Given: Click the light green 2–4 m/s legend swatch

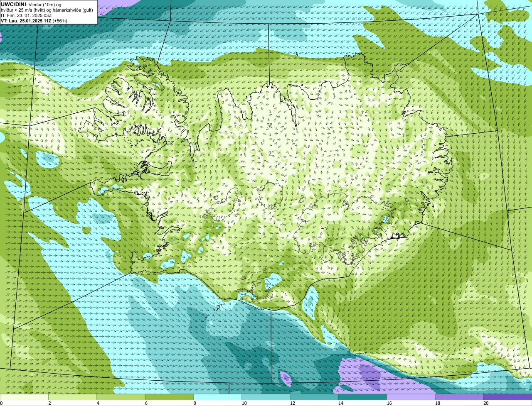Looking at the screenshot, I should tap(72, 397).
